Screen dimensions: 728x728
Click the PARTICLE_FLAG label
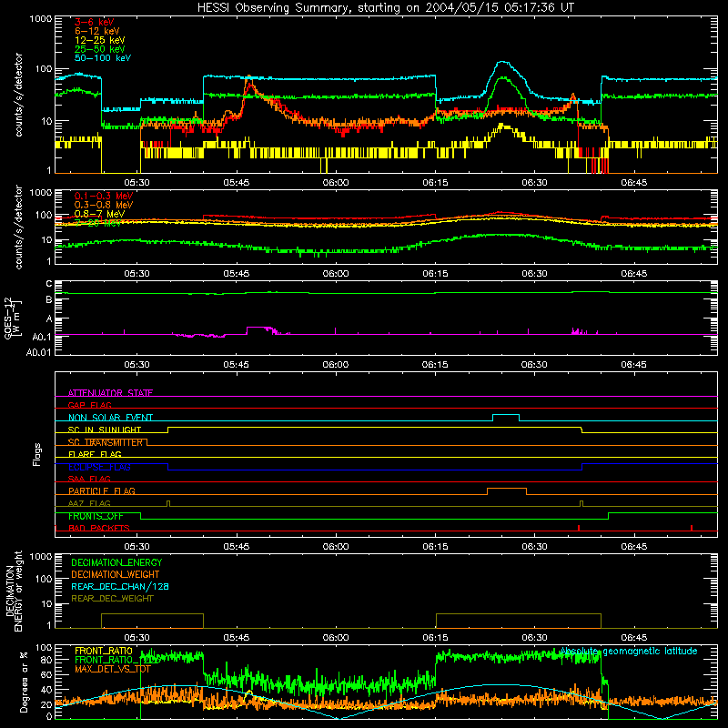coord(102,490)
